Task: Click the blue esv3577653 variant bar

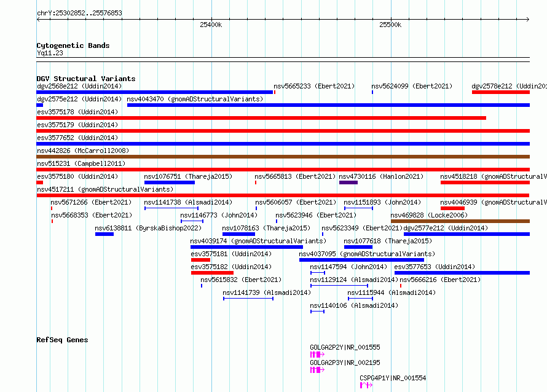Action: coord(462,273)
